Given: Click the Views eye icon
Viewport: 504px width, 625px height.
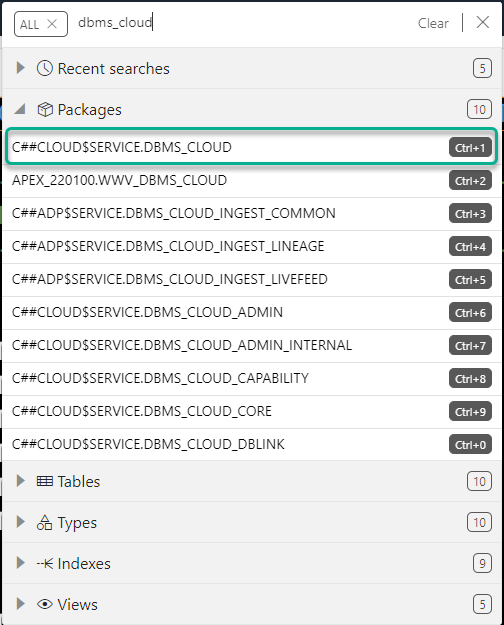Looking at the screenshot, I should tap(45, 604).
